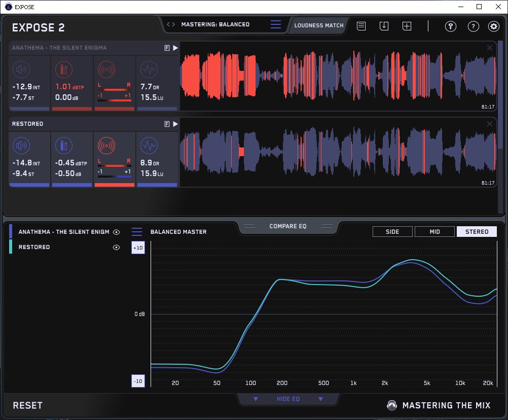Click the export download icon
This screenshot has width=508, height=420.
click(384, 26)
